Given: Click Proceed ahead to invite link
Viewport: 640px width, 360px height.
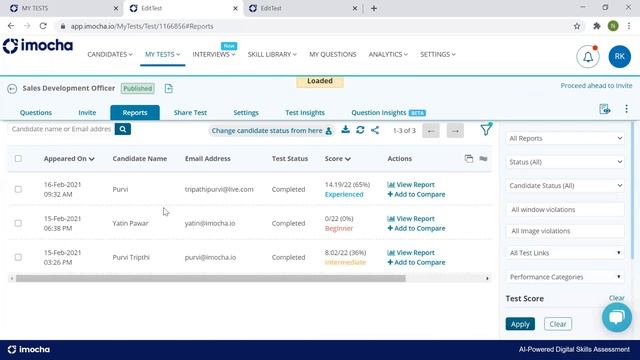Looking at the screenshot, I should [596, 86].
